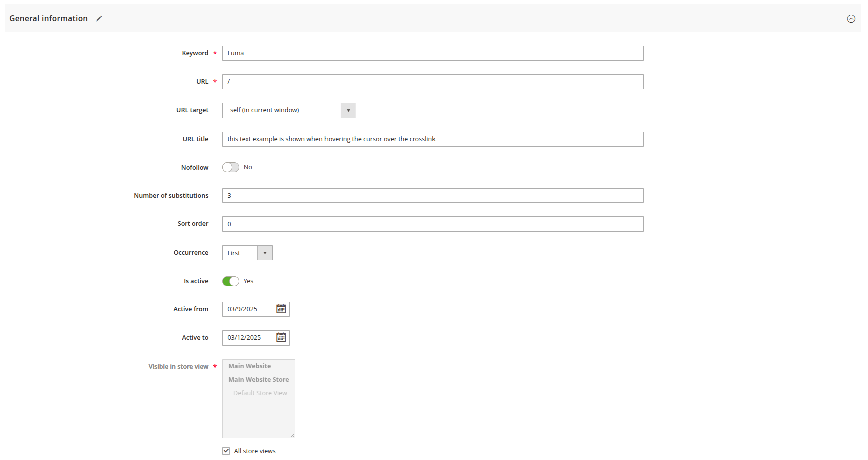Click the Keyword input containing Luma

[432, 53]
